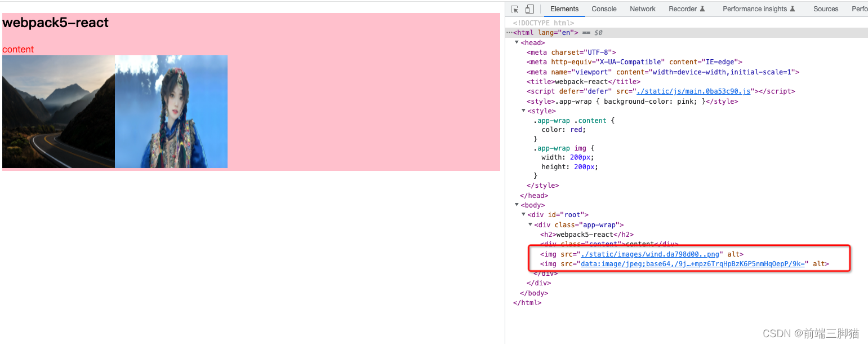Select the title webpack-react row
The image size is (868, 344).
[584, 82]
